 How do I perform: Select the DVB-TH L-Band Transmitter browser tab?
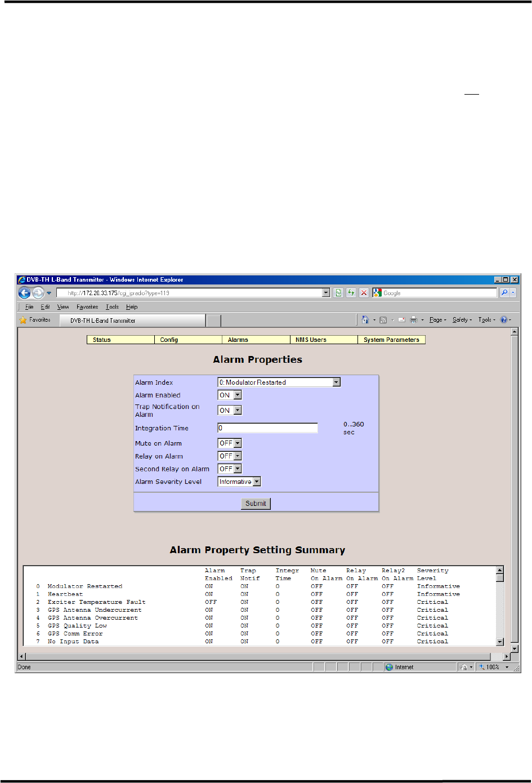tap(133, 321)
